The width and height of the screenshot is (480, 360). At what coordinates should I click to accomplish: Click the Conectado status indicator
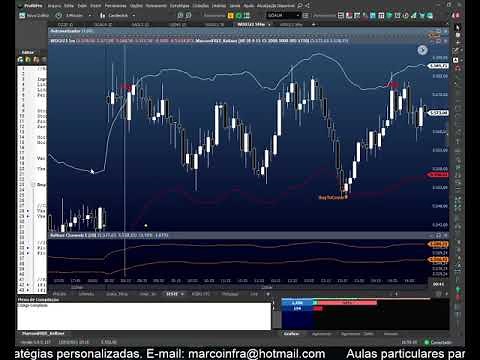(x=438, y=342)
